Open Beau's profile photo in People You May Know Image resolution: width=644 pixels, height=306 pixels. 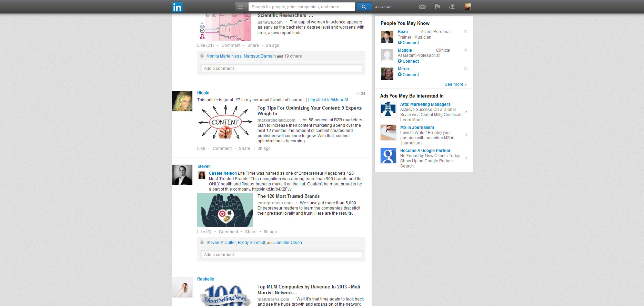387,37
